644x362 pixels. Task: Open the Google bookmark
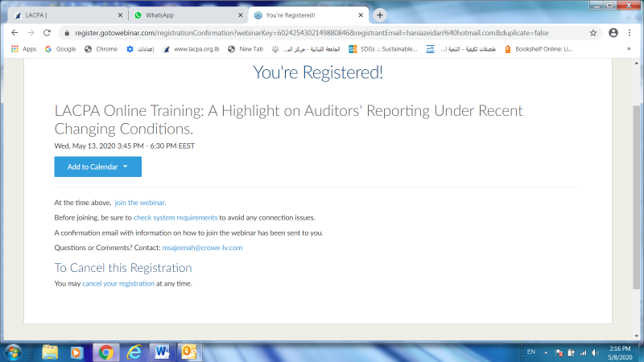coord(60,49)
